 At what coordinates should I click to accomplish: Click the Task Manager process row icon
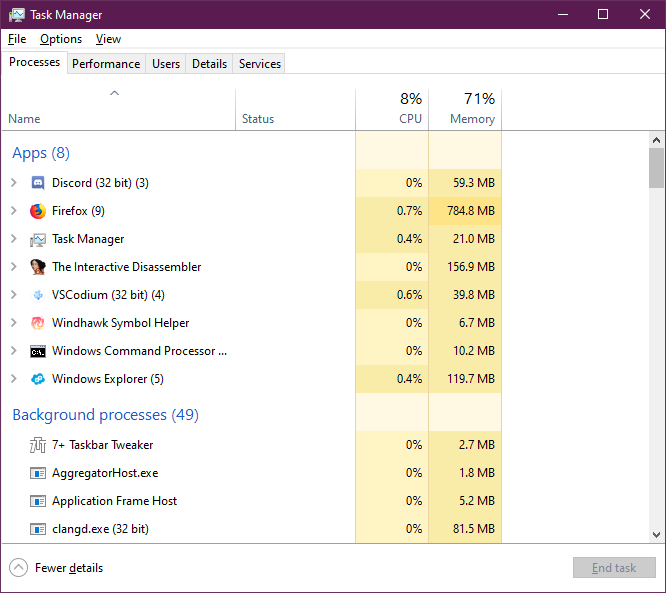(38, 240)
